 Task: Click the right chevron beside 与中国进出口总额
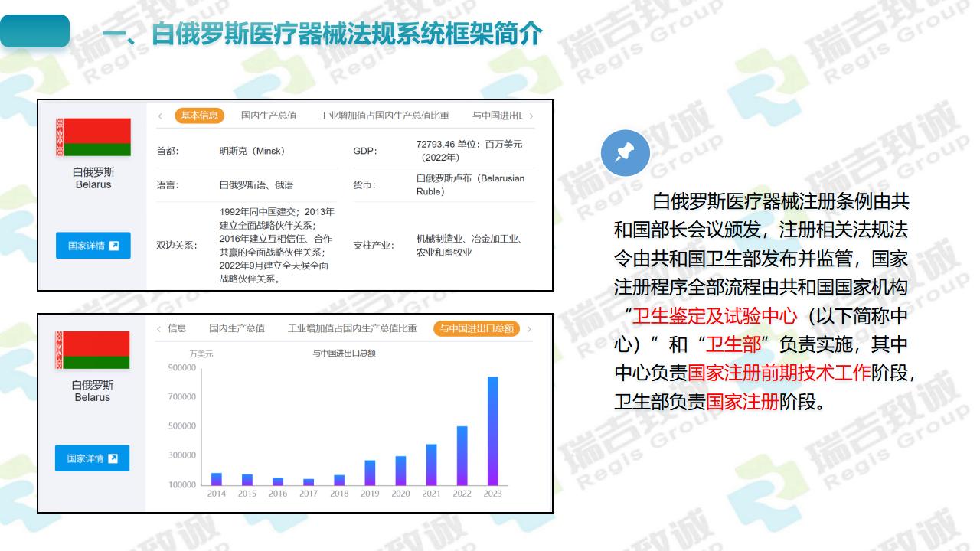coord(529,329)
